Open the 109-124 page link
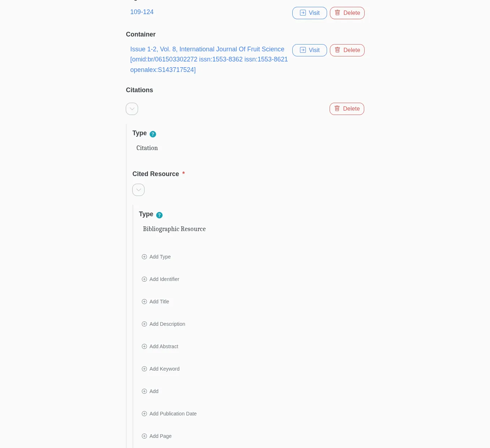Viewport: 490px width, 448px height. click(142, 12)
